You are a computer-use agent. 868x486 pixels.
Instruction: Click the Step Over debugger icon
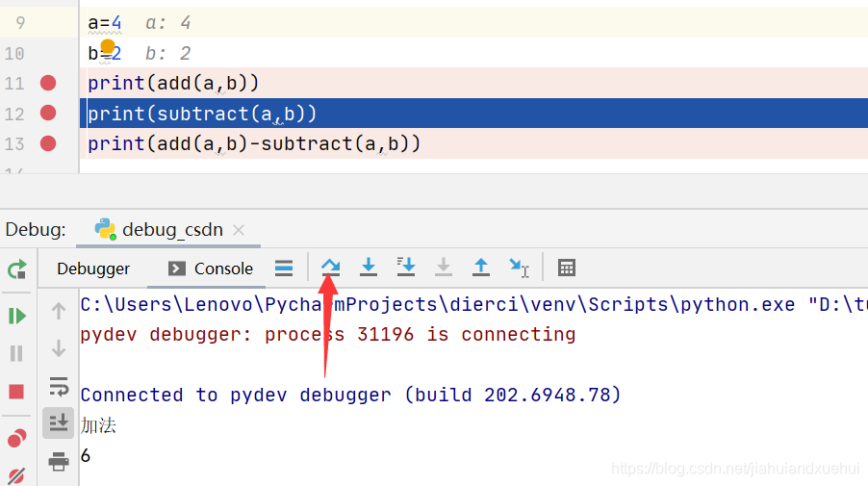coord(330,268)
